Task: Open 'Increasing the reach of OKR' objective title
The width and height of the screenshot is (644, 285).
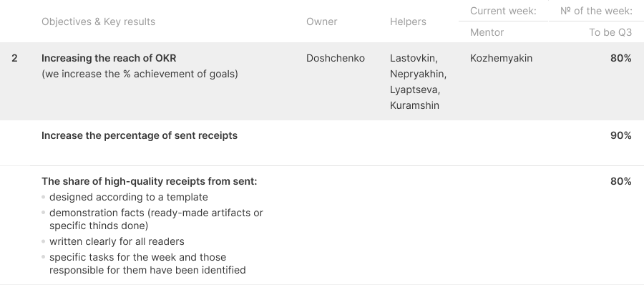Action: (x=109, y=59)
